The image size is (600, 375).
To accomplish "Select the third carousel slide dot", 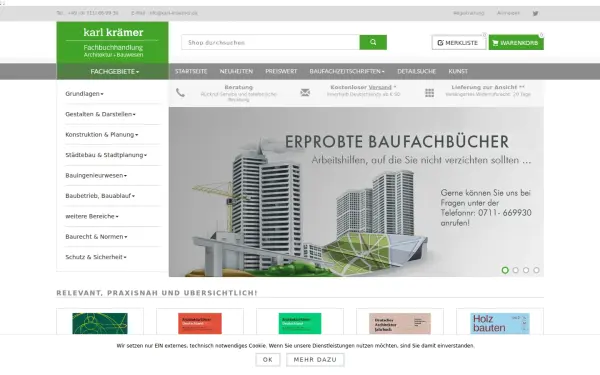I will pos(526,270).
